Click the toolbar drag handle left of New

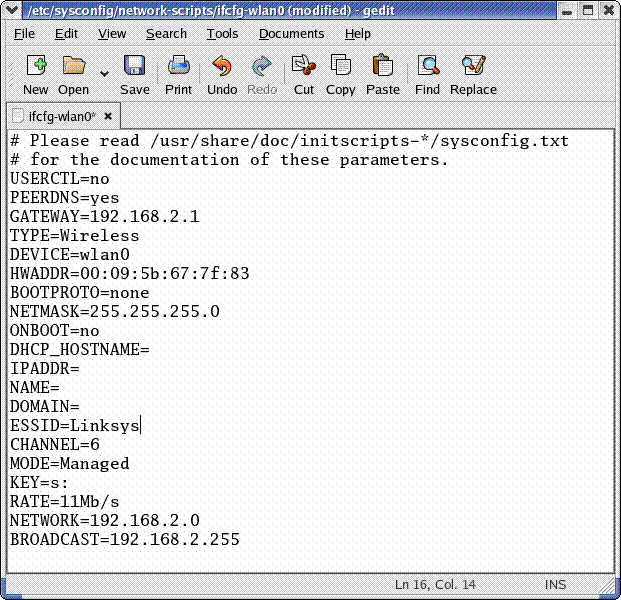(x=11, y=75)
